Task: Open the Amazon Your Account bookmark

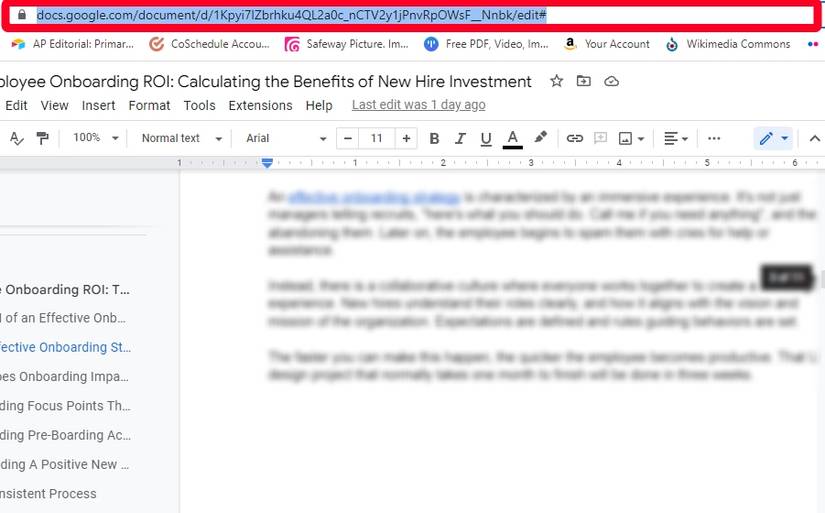Action: [x=606, y=44]
